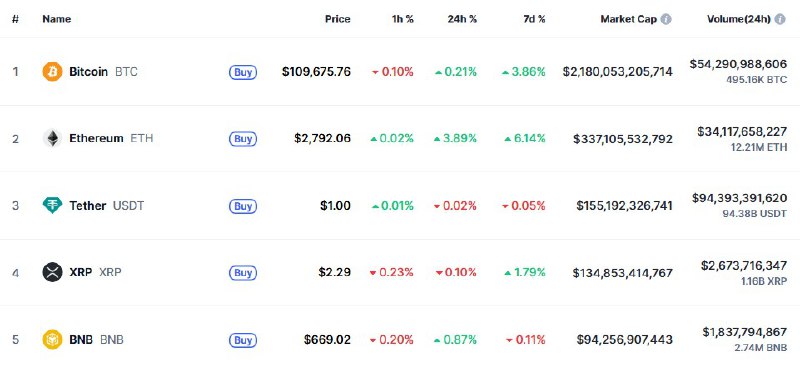
Task: Sort by the Name column header
Action: point(57,19)
